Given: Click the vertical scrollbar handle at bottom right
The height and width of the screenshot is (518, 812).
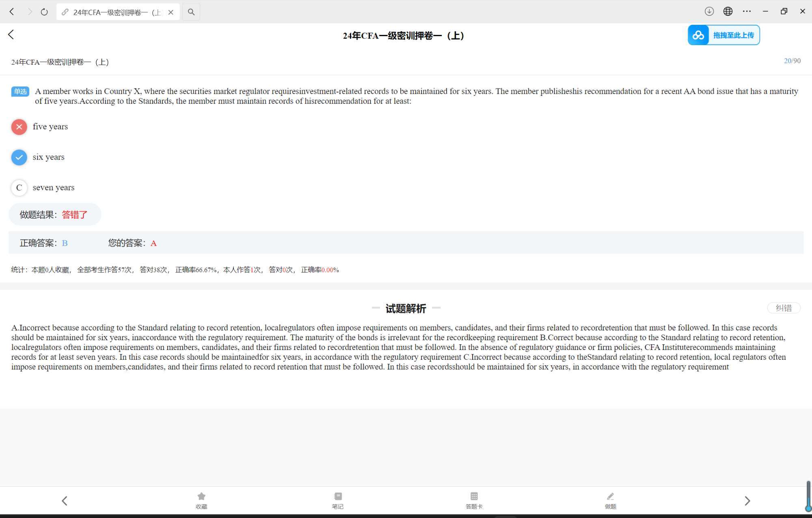Looking at the screenshot, I should [x=808, y=496].
